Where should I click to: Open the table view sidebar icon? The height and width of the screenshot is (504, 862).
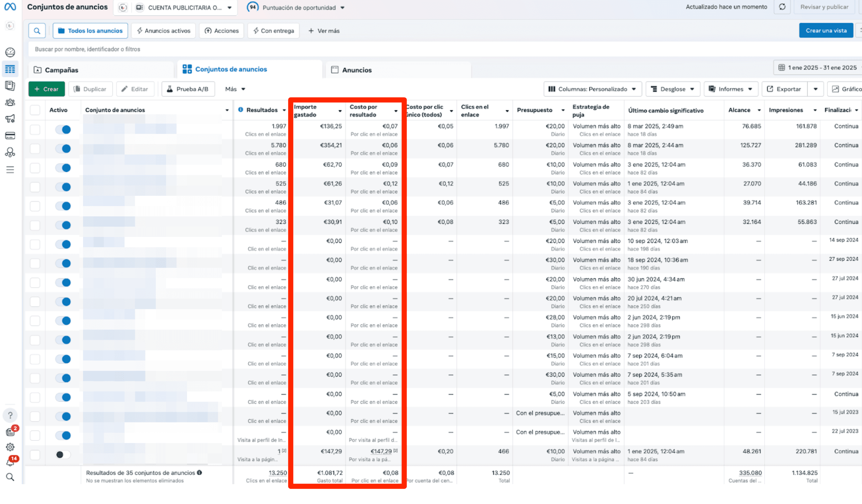click(x=10, y=69)
